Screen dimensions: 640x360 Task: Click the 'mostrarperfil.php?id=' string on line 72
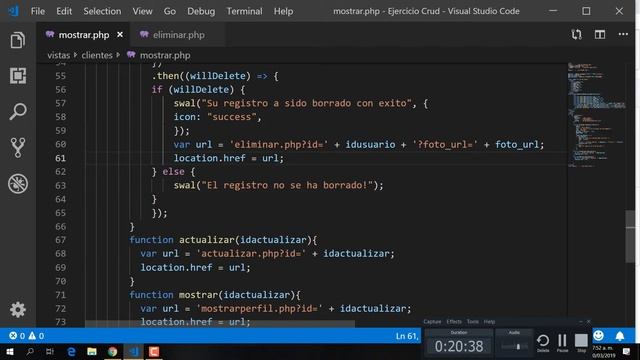point(260,309)
